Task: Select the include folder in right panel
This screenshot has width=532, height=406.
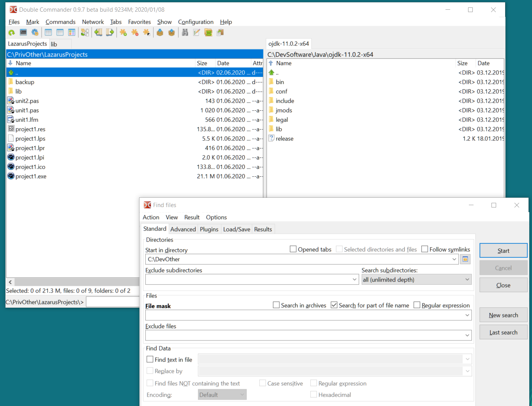Action: [385, 101]
